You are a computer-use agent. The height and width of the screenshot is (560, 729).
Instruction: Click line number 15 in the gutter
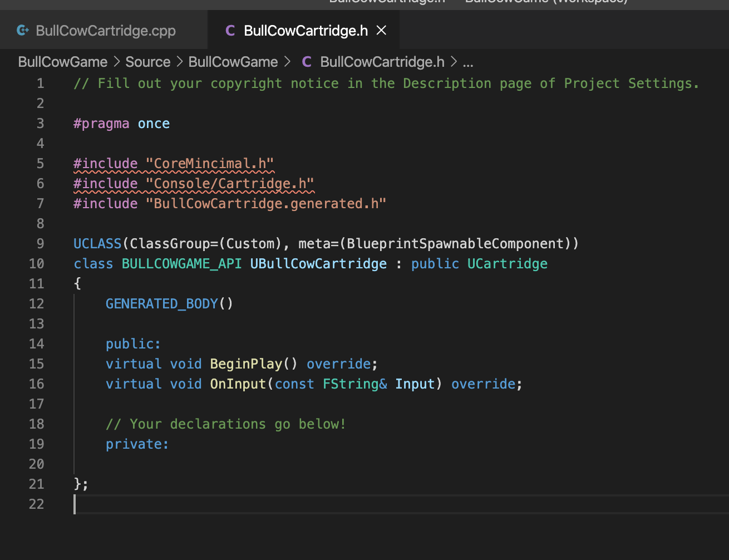coord(36,363)
